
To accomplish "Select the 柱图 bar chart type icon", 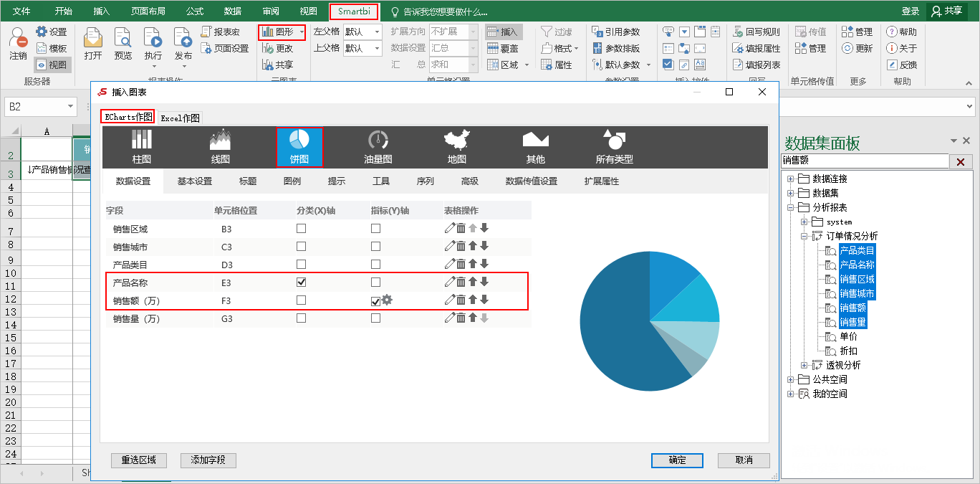I will tap(141, 147).
